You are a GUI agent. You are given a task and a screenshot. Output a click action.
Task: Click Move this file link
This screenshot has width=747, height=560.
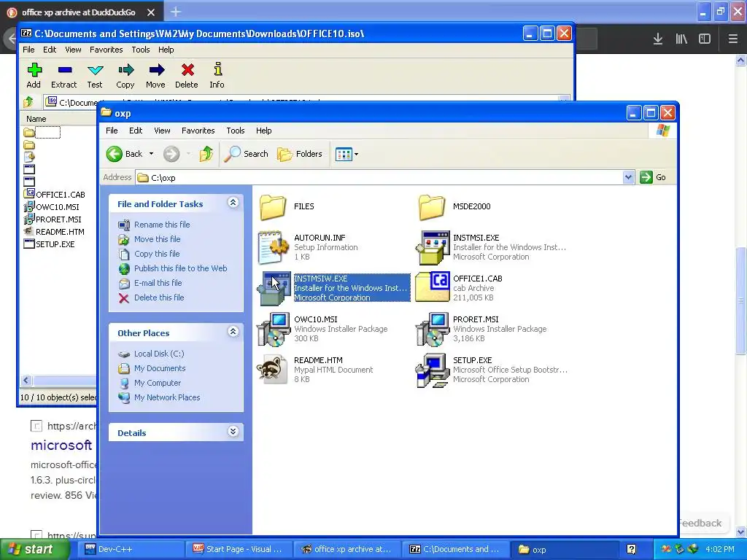[158, 239]
